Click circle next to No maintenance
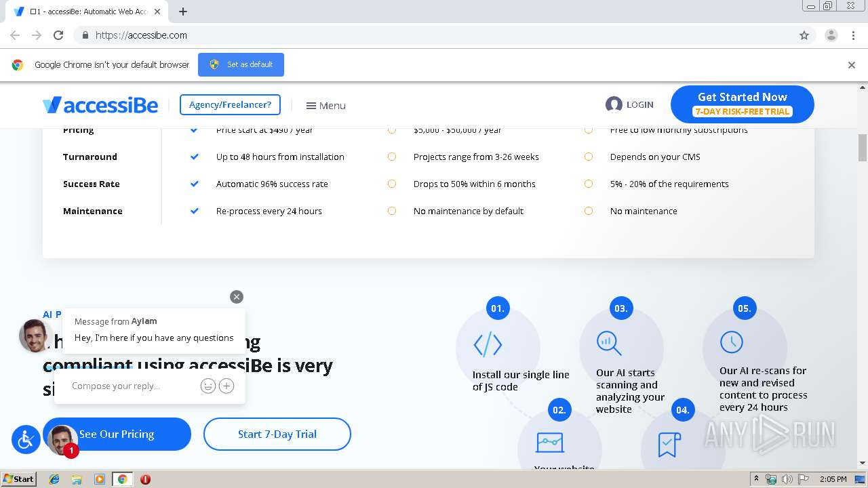868x488 pixels. (589, 211)
